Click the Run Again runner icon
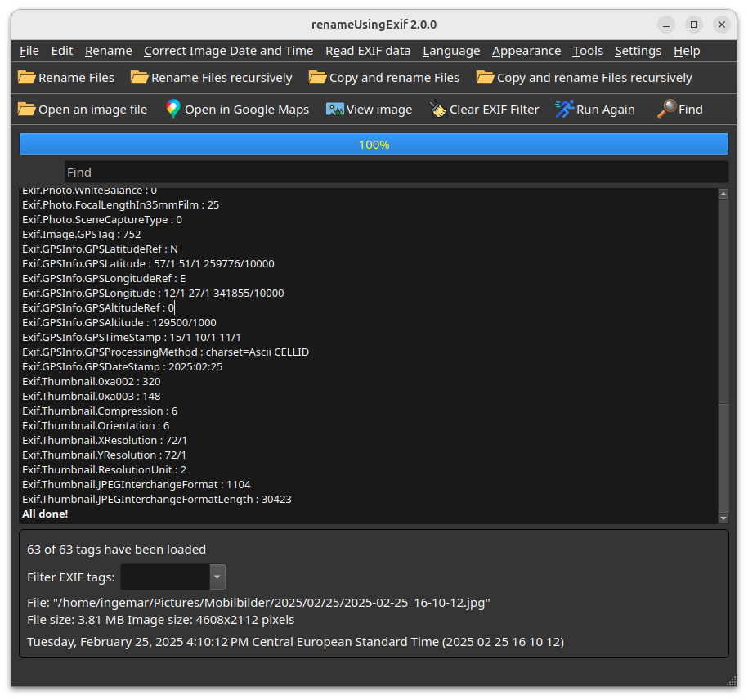Screen dimensions: 748x700 point(564,110)
